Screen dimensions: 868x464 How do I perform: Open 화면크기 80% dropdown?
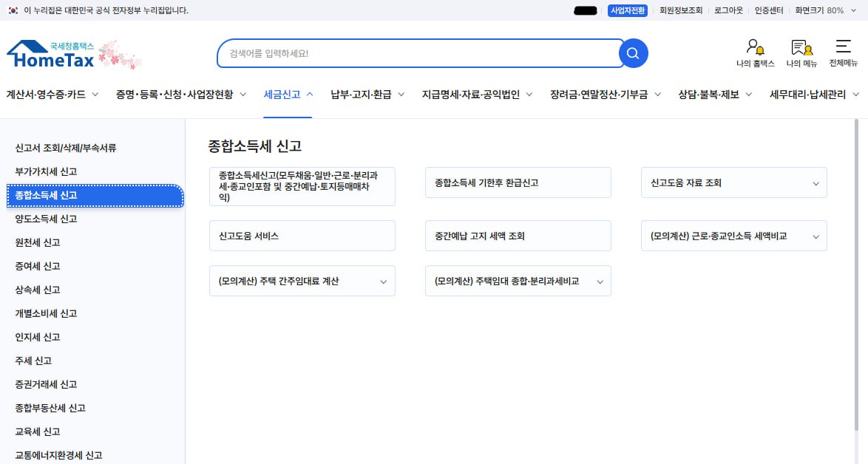[825, 10]
